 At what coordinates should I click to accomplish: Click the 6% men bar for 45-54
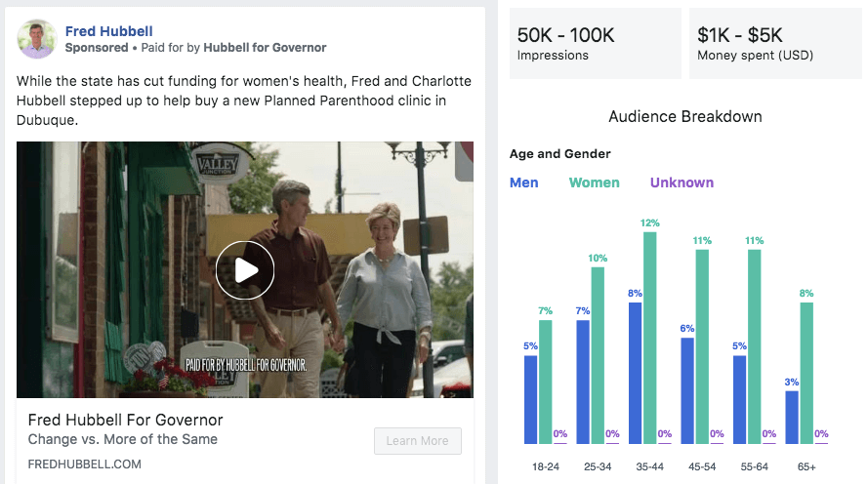pyautogui.click(x=687, y=390)
